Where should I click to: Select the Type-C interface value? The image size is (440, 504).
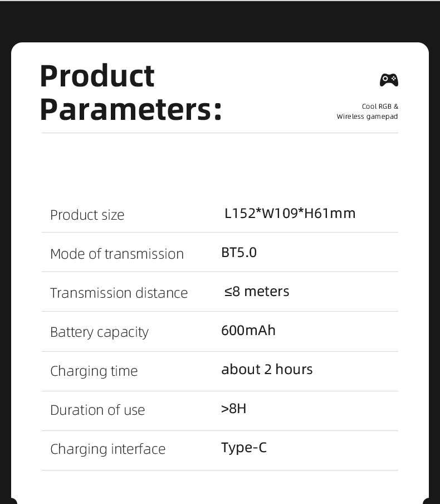[x=244, y=448]
